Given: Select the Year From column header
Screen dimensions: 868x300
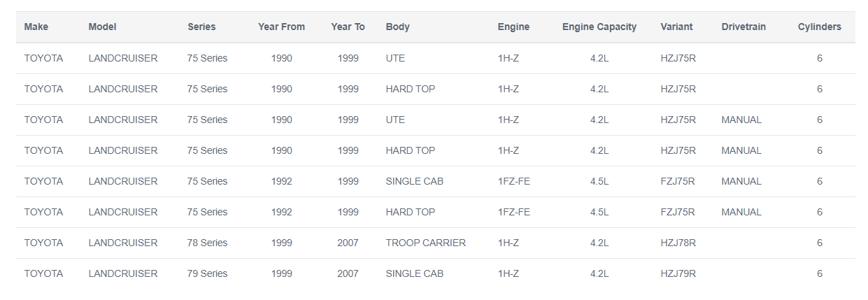Looking at the screenshot, I should pos(281,27).
